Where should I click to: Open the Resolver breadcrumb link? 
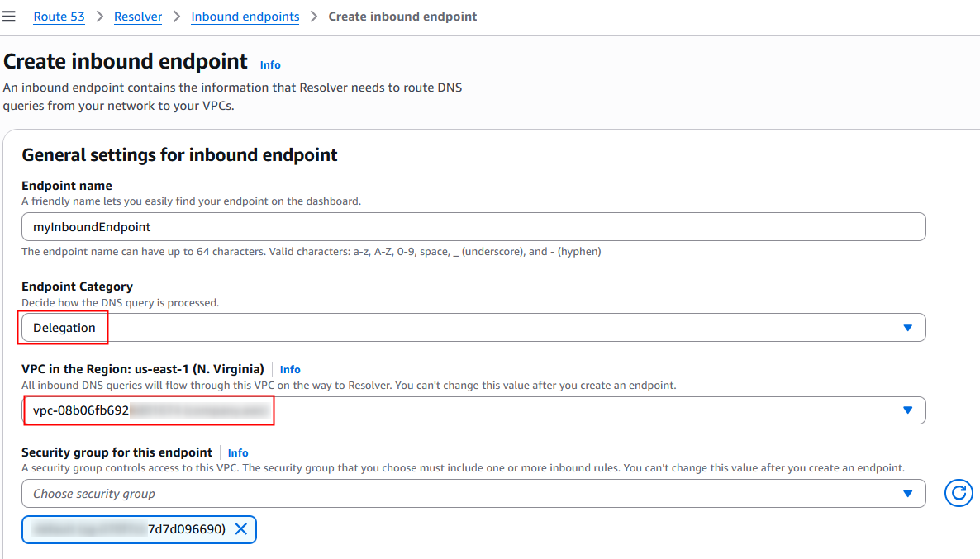click(x=138, y=16)
